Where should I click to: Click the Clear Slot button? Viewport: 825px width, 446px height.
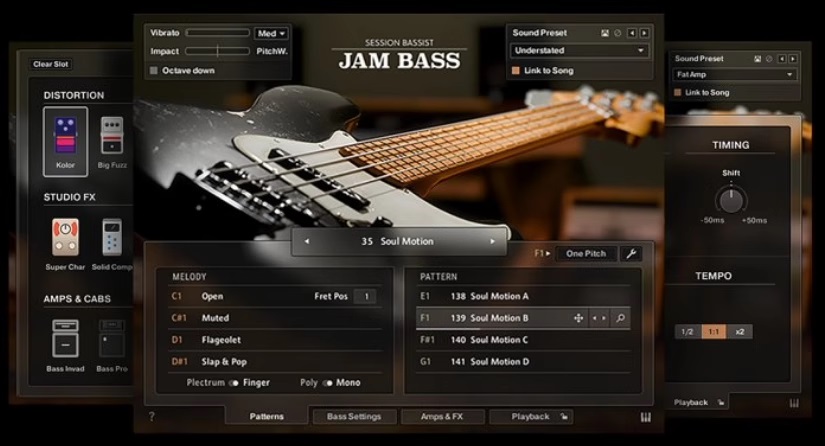[49, 64]
